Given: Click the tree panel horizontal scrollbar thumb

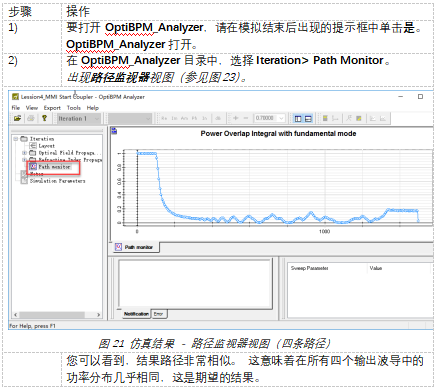Looking at the screenshot, I should pyautogui.click(x=52, y=314).
